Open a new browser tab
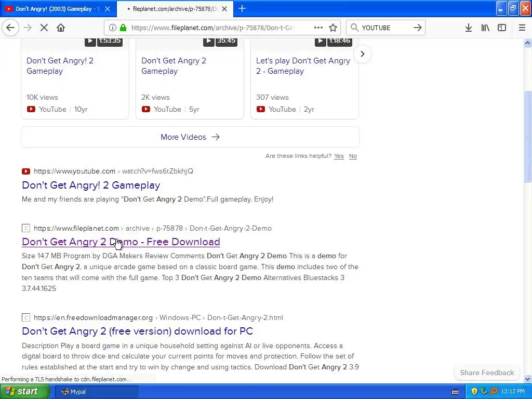The image size is (532, 399). pos(242,8)
